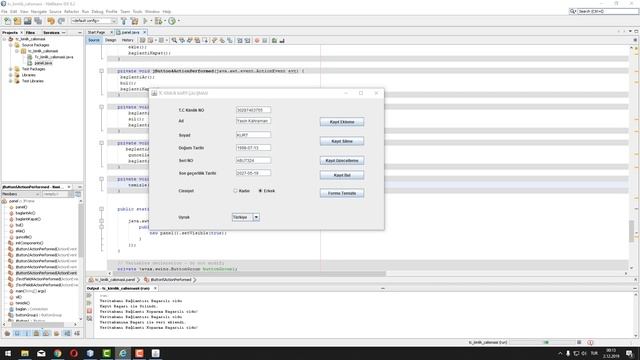
Task: Click first filter icon in Navigator bottom toolbar
Action: pyautogui.click(x=7, y=333)
